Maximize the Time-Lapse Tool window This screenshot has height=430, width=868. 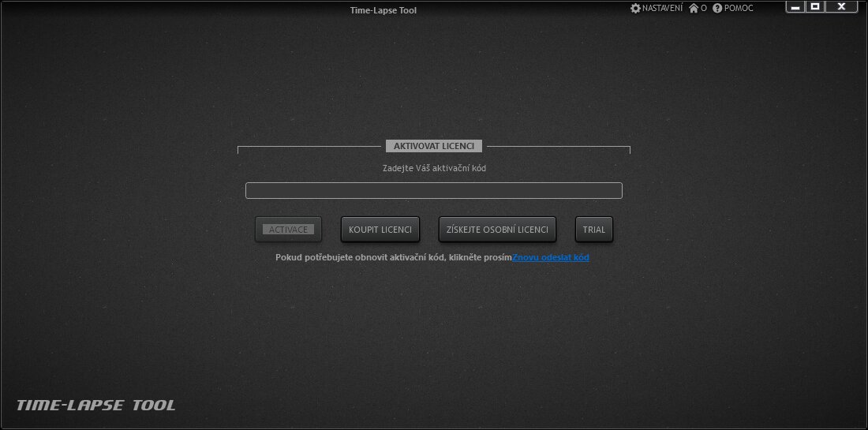click(816, 7)
